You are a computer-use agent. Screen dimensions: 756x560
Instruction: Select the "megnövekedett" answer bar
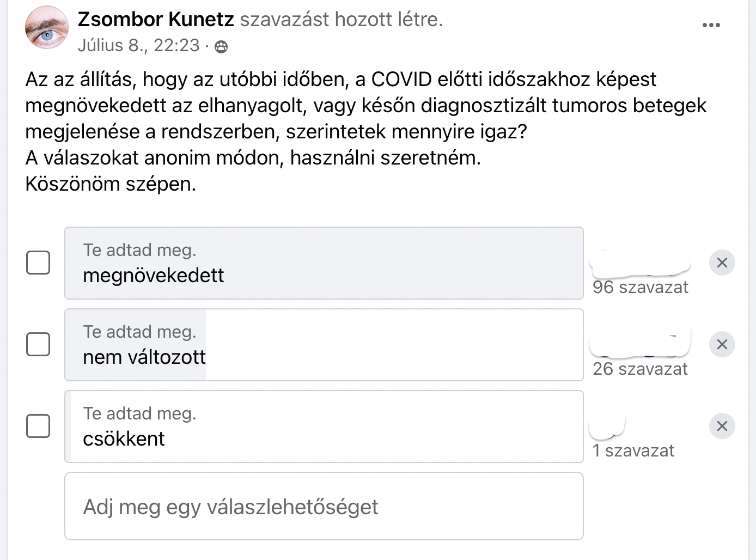(324, 263)
